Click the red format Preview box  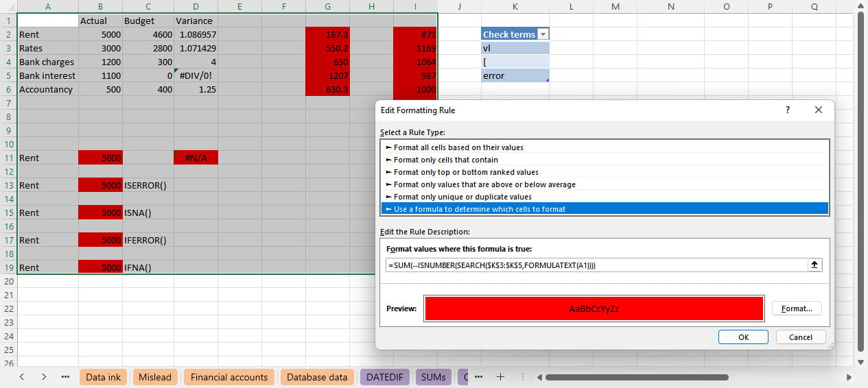click(594, 308)
